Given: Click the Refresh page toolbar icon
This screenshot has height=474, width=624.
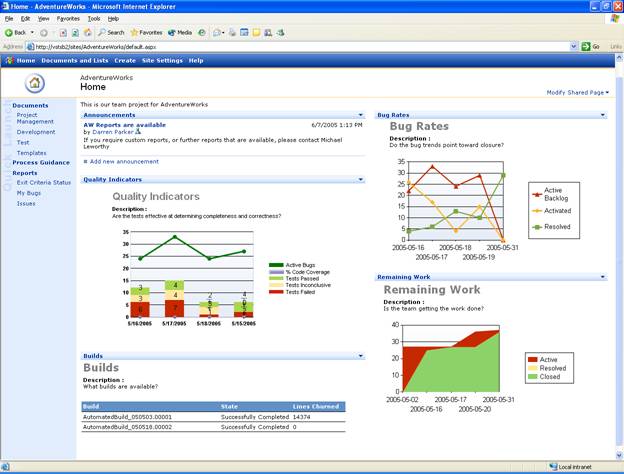Looking at the screenshot, I should [75, 33].
